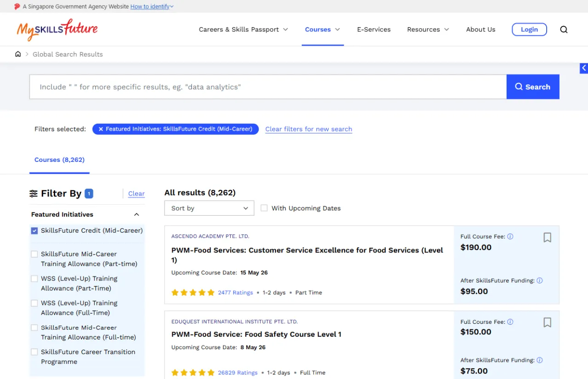Show info for $95.00 After SkillsFuture Funding
Screen dimensions: 588x379
539,281
